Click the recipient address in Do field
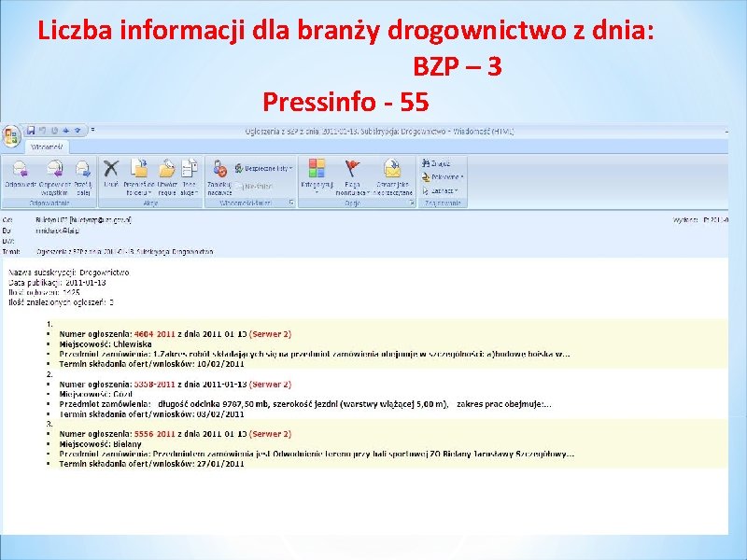The height and width of the screenshot is (560, 747). [57, 231]
